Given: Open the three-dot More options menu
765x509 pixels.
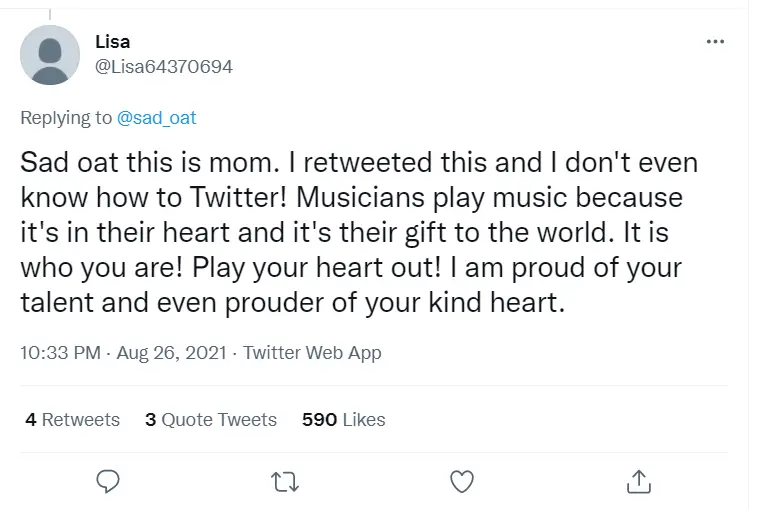Looking at the screenshot, I should [x=714, y=42].
